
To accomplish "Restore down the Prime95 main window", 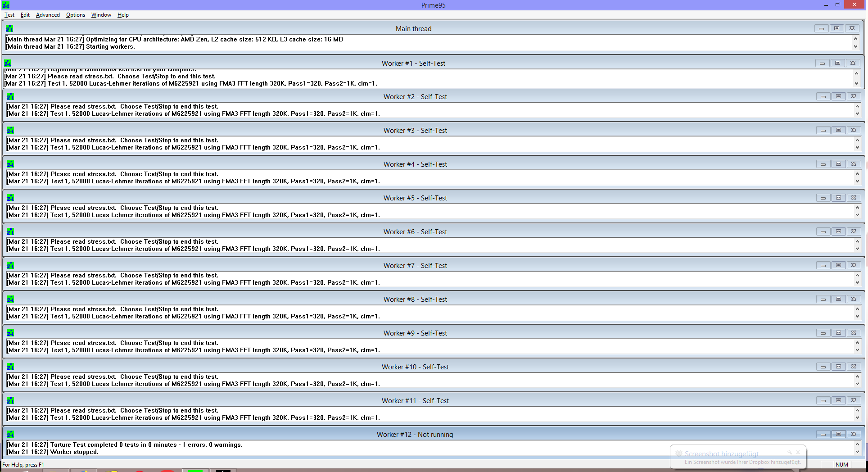I will [838, 5].
